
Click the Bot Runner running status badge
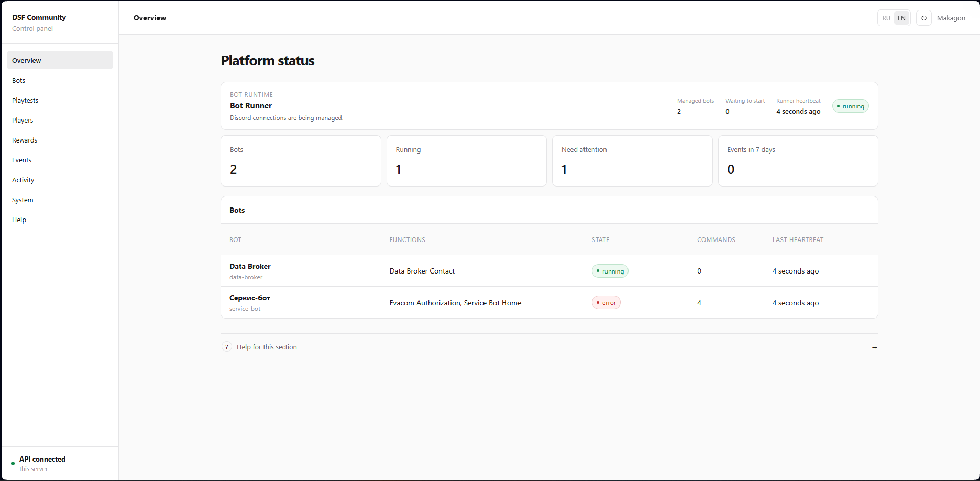[851, 106]
